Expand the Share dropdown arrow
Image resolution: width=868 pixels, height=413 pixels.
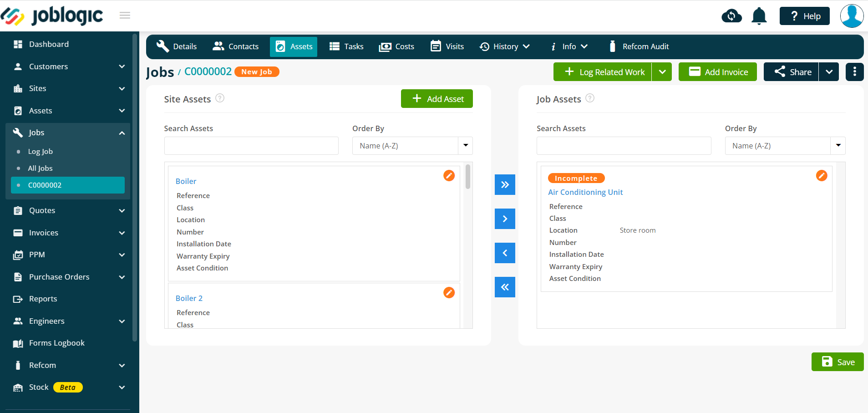(829, 72)
